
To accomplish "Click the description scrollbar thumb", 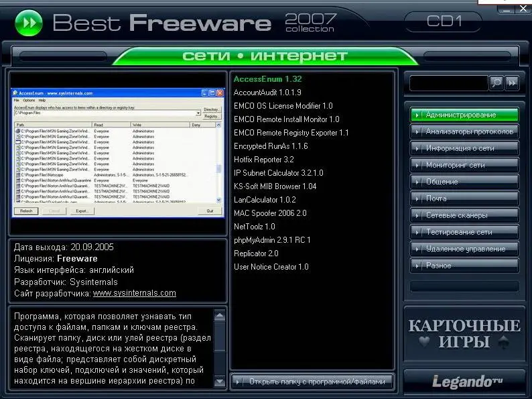I will tap(220, 336).
